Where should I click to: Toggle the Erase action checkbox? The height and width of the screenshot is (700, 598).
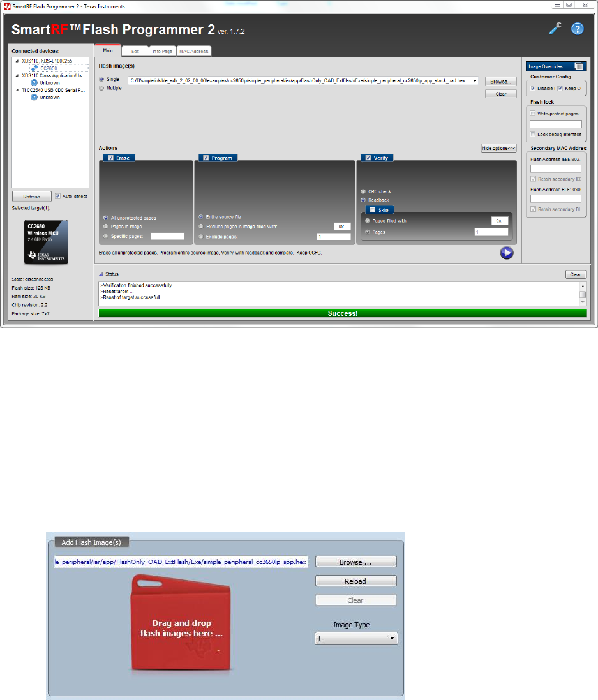(x=111, y=158)
